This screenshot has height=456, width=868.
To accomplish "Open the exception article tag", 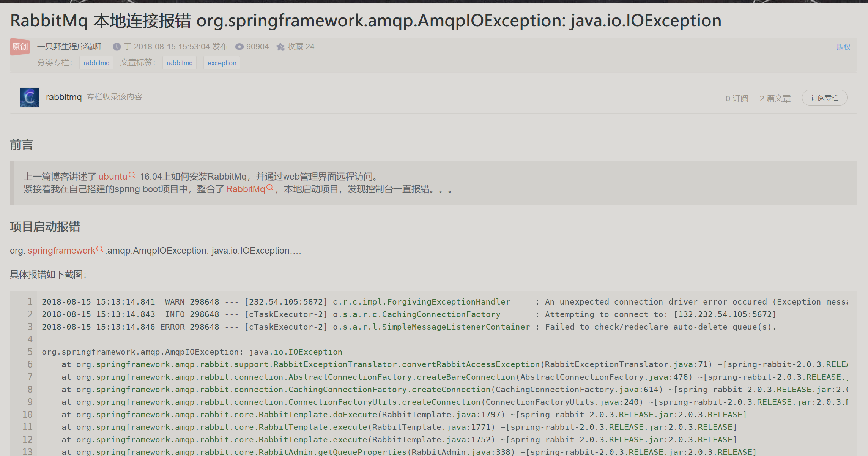I will [222, 63].
